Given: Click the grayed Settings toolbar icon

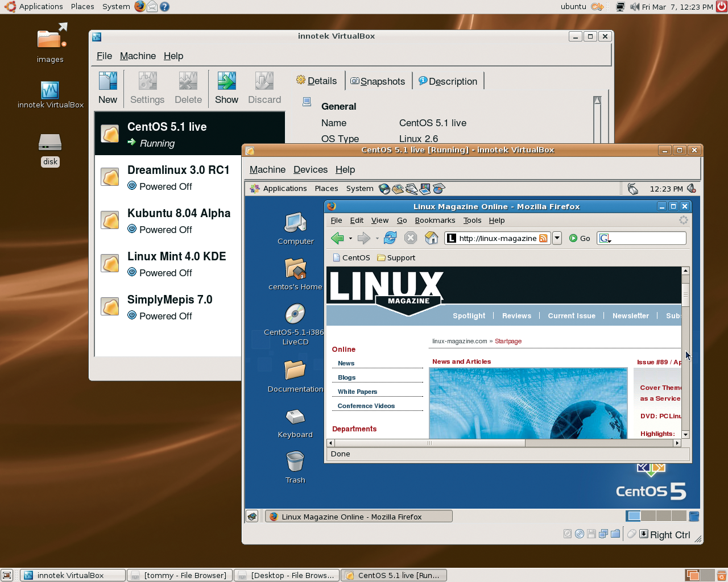Looking at the screenshot, I should [147, 81].
